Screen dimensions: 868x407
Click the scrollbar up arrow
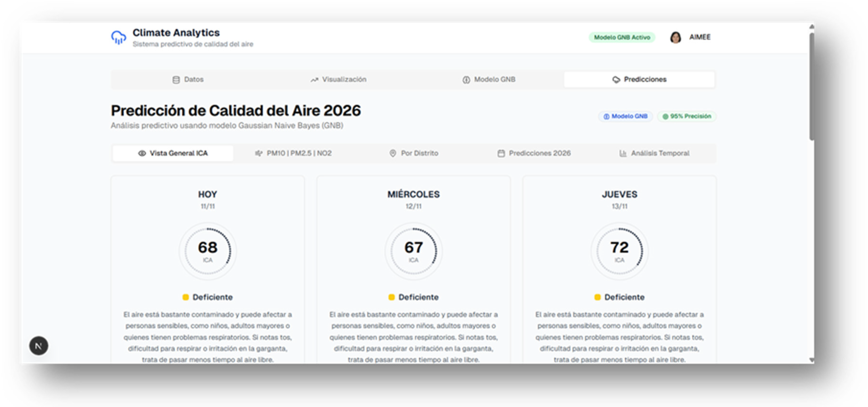point(812,27)
